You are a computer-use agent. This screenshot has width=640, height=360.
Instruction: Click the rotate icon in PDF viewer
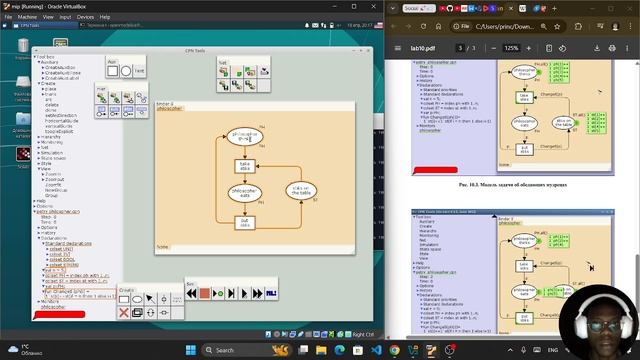tap(562, 48)
